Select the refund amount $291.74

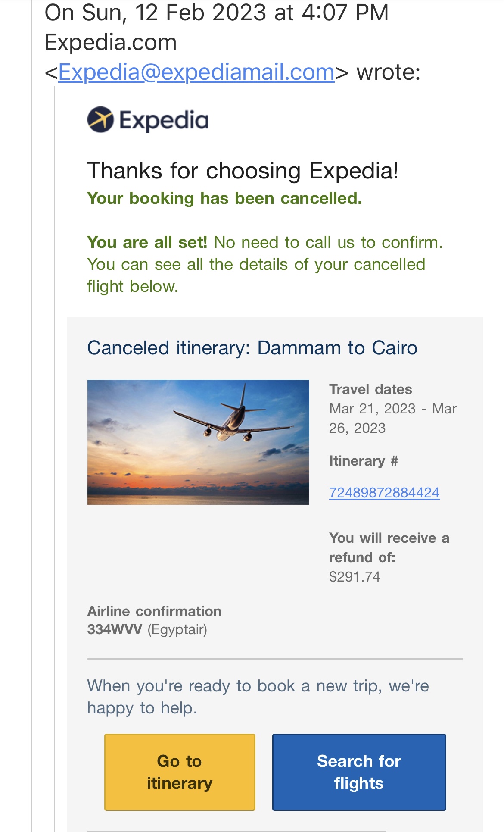click(355, 577)
